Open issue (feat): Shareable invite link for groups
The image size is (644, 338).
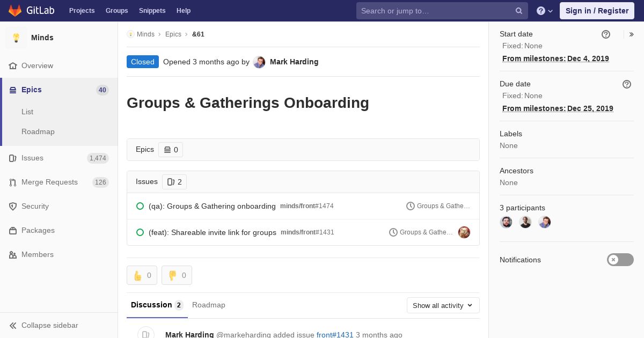pyautogui.click(x=213, y=232)
